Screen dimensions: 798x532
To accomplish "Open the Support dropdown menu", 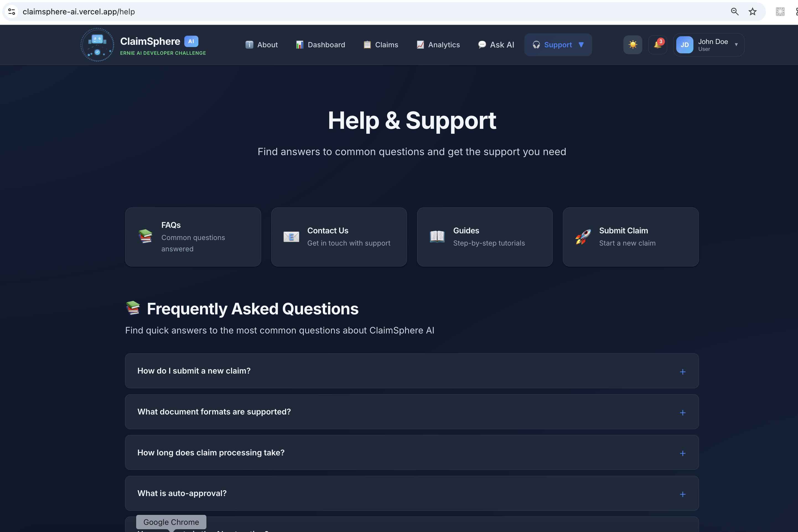I will pos(558,45).
